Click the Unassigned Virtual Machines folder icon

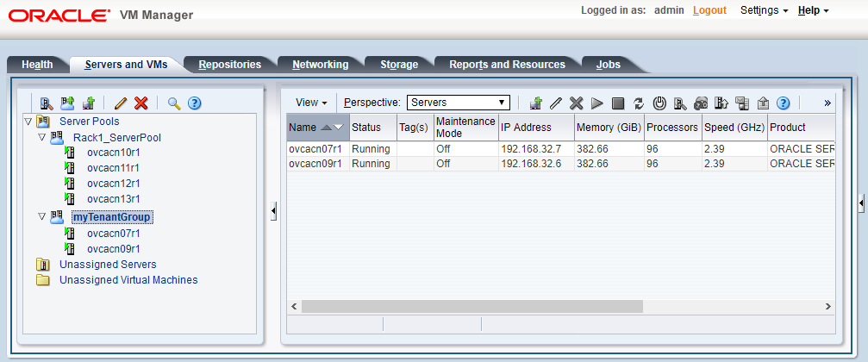42,280
